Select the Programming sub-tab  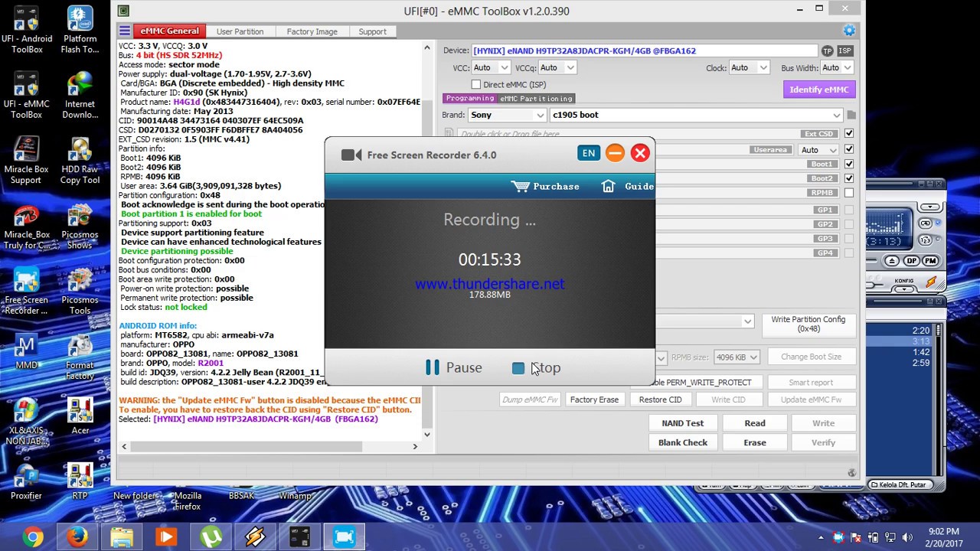(470, 98)
